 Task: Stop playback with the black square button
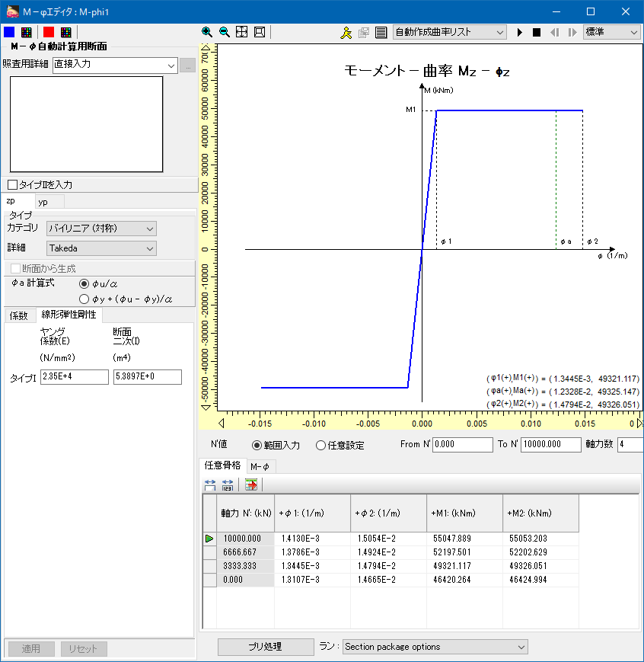point(537,33)
